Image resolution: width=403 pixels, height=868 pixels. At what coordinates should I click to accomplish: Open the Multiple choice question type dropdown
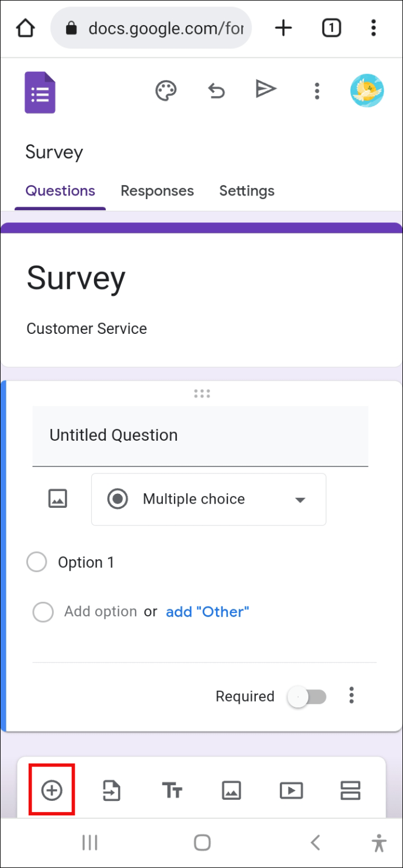point(209,499)
